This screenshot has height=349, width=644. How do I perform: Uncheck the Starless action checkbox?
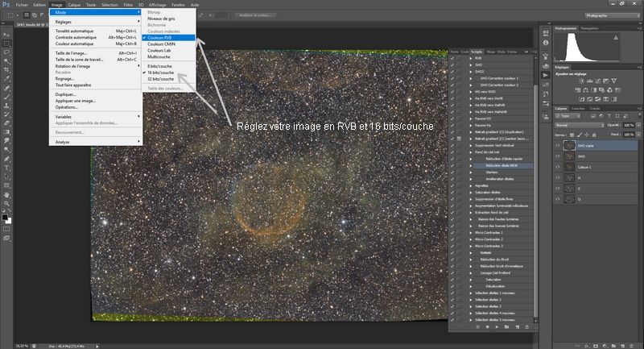[452, 172]
